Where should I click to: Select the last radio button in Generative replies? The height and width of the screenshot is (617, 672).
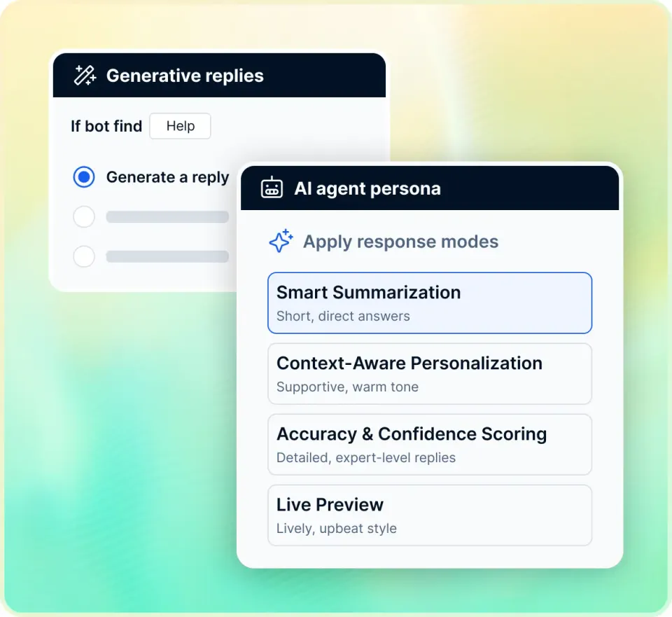click(84, 256)
